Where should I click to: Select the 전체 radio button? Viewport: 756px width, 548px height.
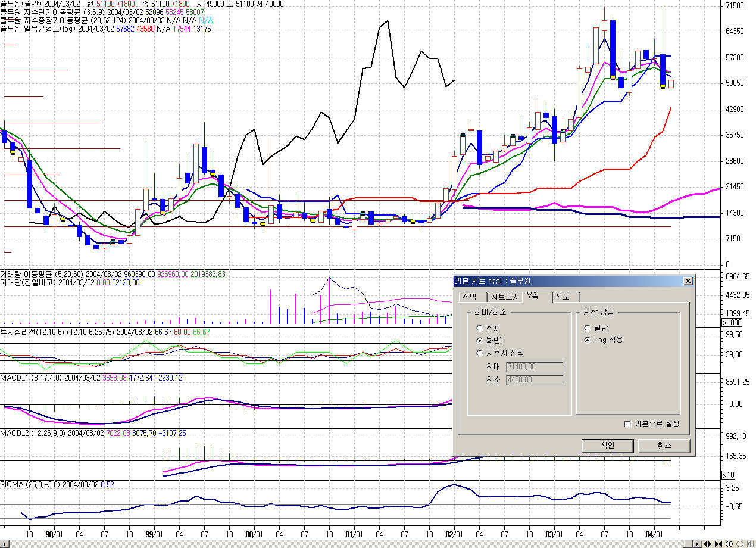480,328
